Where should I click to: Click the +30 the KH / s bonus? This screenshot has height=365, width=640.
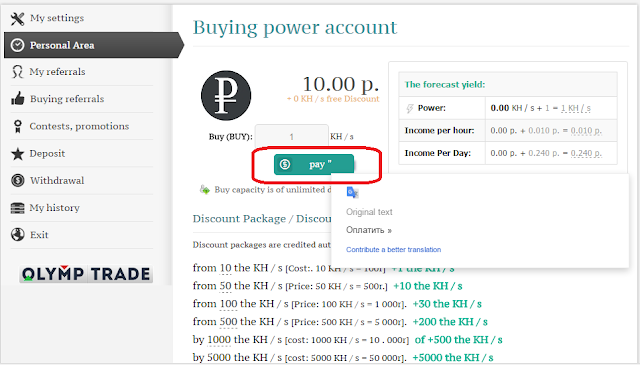click(x=447, y=304)
